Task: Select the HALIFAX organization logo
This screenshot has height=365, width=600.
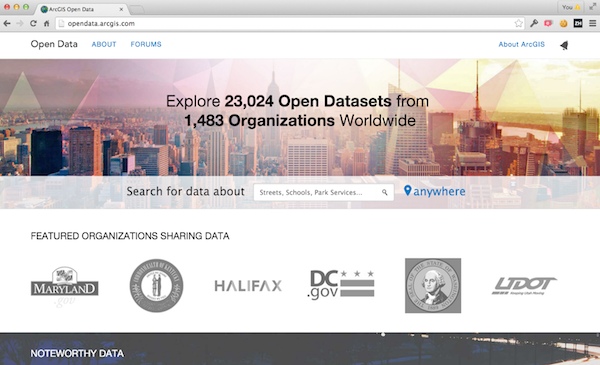Action: (248, 286)
